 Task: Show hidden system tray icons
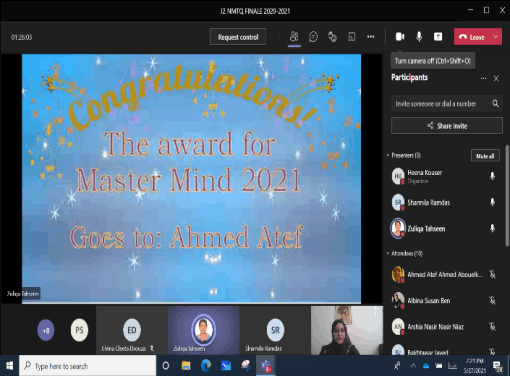(x=413, y=366)
